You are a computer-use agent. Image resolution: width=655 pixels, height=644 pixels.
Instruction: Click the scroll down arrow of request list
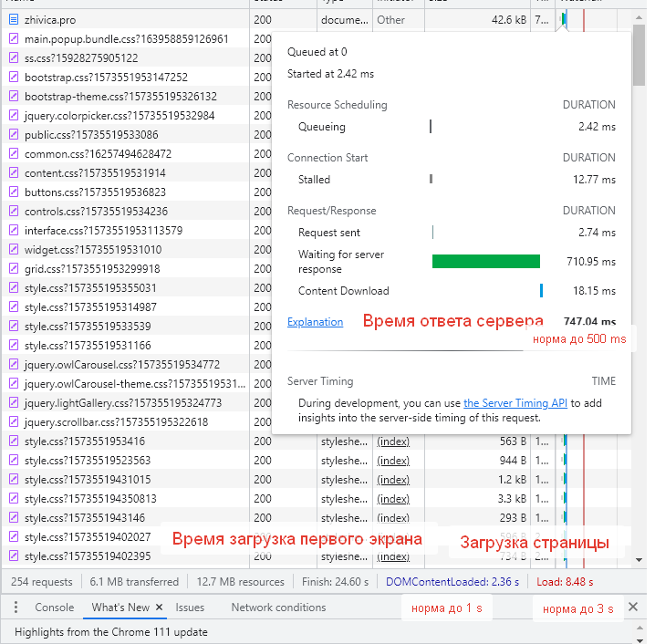[x=639, y=560]
